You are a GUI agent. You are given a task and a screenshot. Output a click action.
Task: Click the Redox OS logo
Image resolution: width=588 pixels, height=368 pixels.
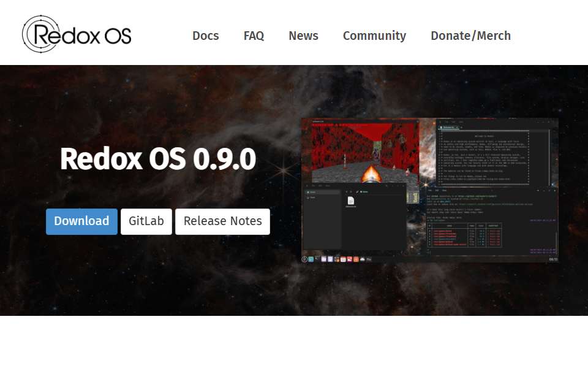tap(77, 34)
